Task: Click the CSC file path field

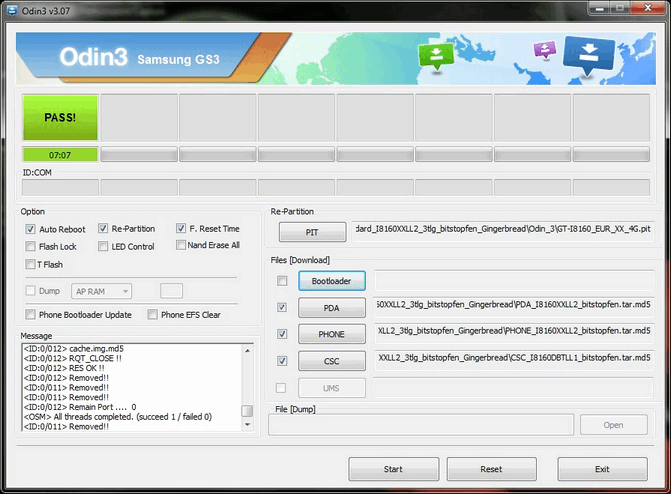Action: tap(514, 360)
